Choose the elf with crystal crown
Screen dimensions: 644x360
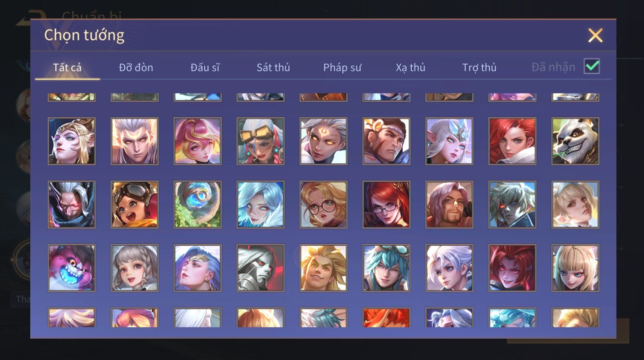click(x=449, y=141)
